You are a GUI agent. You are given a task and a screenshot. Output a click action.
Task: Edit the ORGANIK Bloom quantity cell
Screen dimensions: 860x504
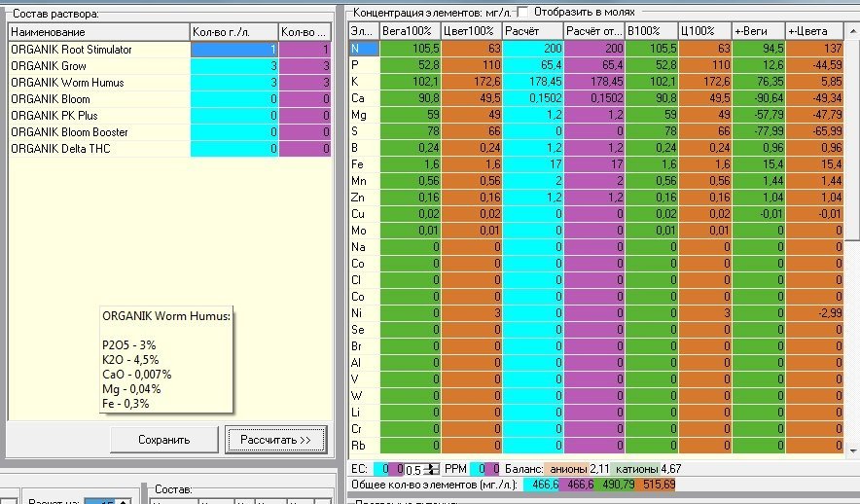click(x=234, y=99)
